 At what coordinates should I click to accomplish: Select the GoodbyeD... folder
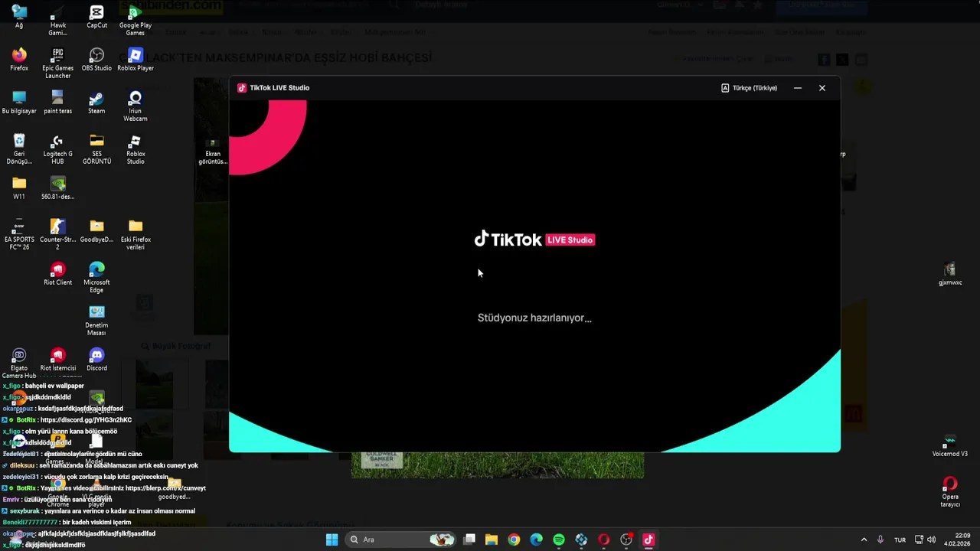click(96, 231)
